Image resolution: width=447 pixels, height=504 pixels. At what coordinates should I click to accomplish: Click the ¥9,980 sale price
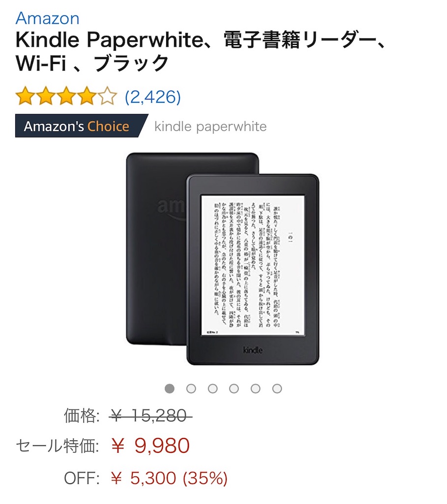tap(150, 445)
